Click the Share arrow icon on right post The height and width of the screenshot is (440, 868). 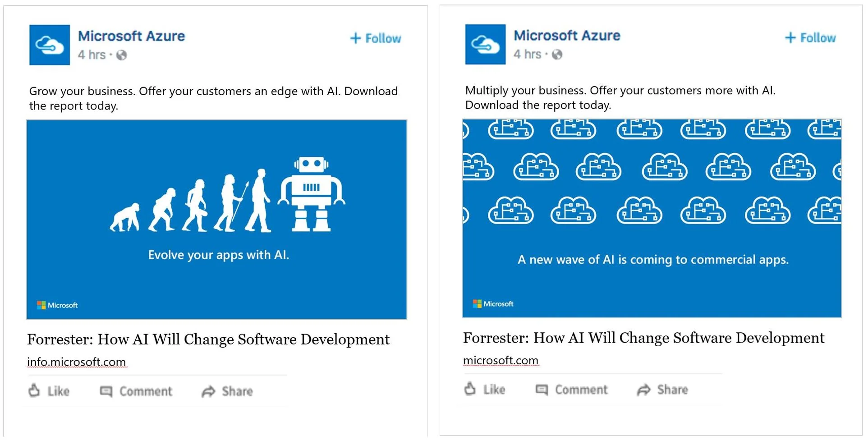[x=644, y=390]
